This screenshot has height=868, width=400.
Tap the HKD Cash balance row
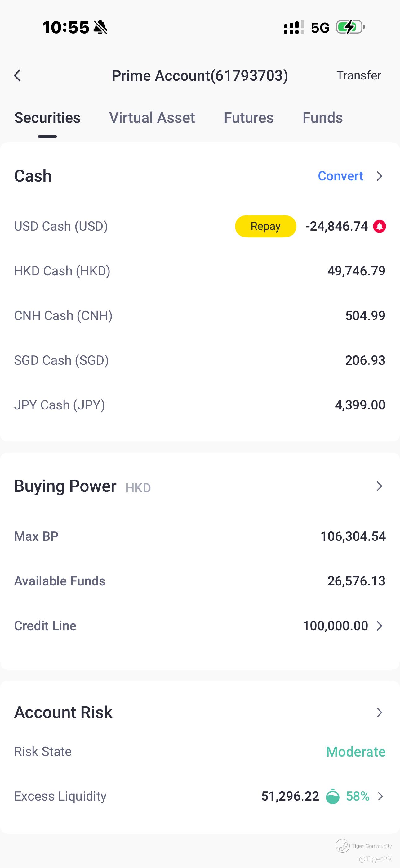[200, 271]
